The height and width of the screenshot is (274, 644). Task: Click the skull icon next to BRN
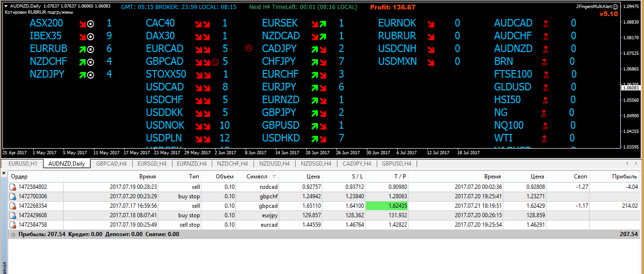click(x=544, y=62)
